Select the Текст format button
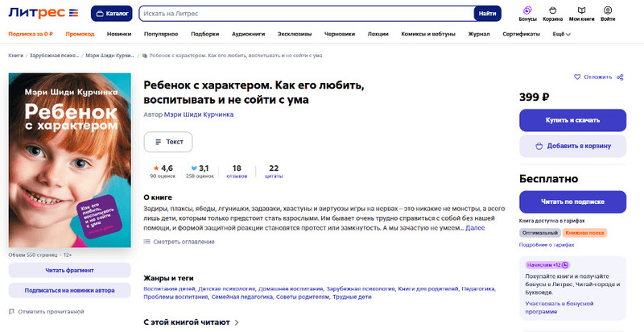The image size is (644, 332). (168, 142)
